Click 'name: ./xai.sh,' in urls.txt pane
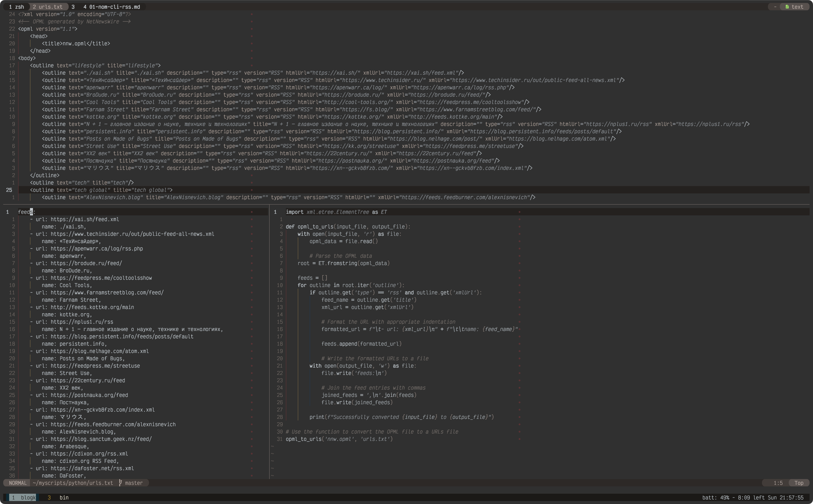 coord(64,226)
